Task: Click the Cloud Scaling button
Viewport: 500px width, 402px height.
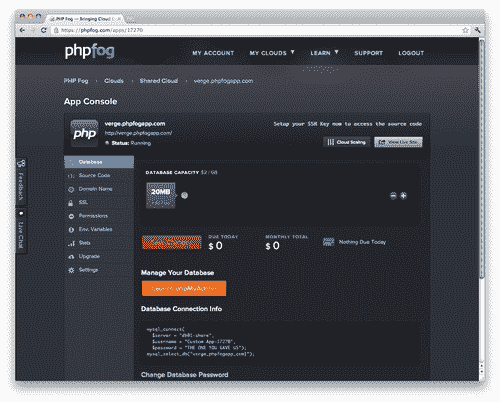Action: click(347, 142)
